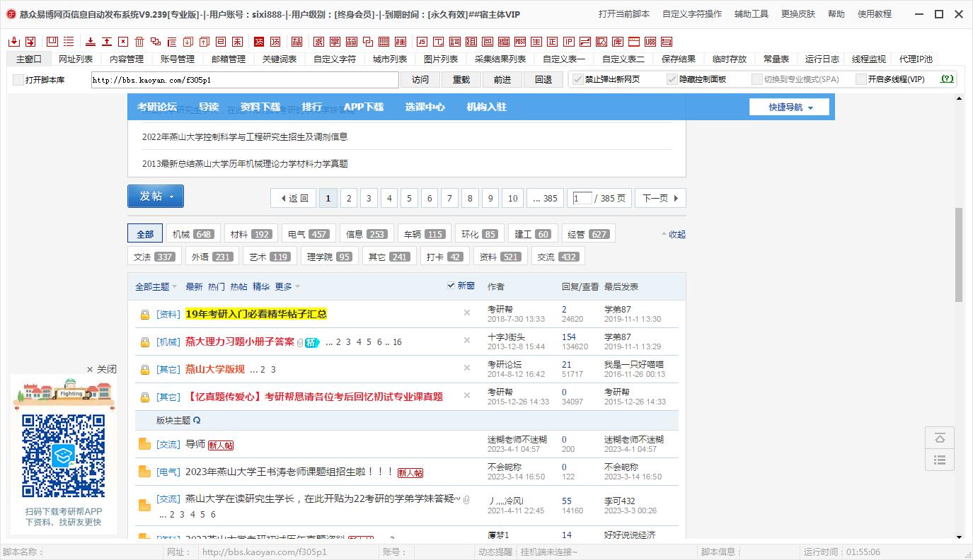Close the QR code panel via 关闭
Image resolution: width=973 pixels, height=560 pixels.
click(102, 369)
